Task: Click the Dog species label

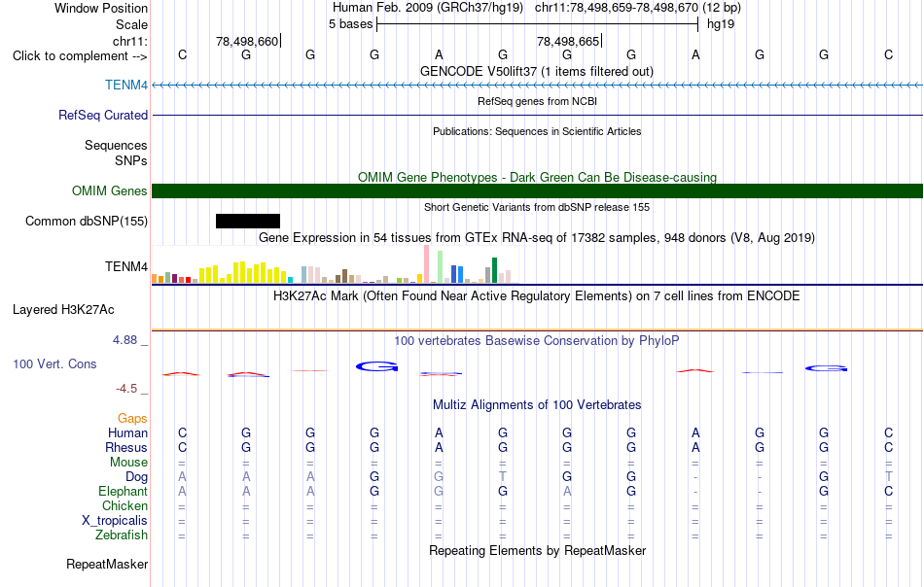Action: [136, 477]
